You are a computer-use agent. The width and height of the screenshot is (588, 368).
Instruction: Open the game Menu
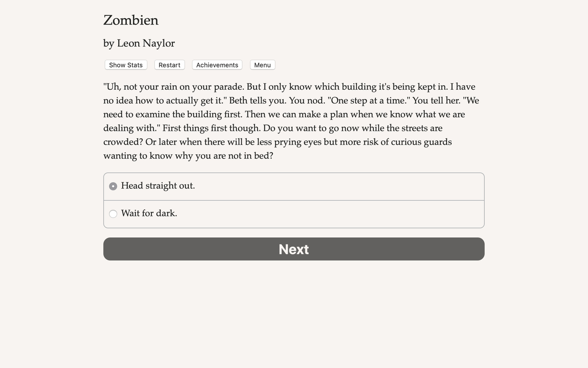262,65
